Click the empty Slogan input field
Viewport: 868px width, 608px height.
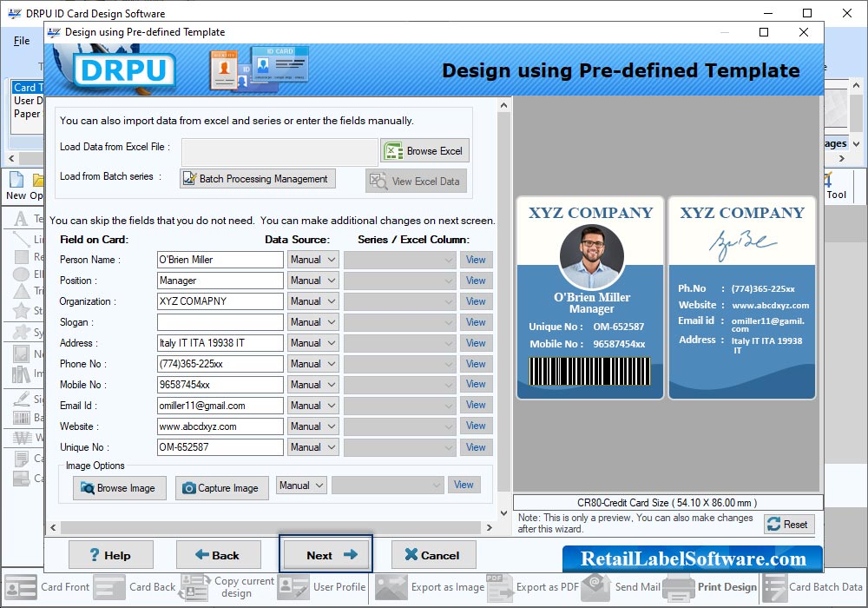tap(220, 322)
